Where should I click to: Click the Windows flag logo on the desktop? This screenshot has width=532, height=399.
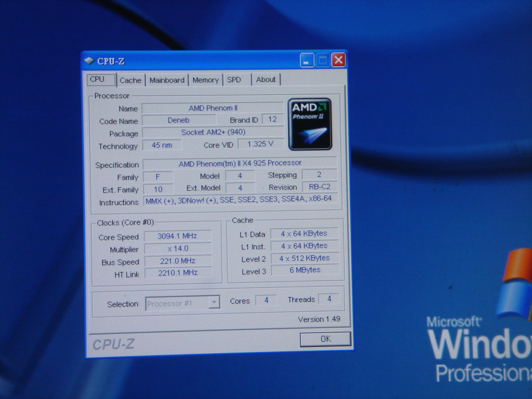515,284
